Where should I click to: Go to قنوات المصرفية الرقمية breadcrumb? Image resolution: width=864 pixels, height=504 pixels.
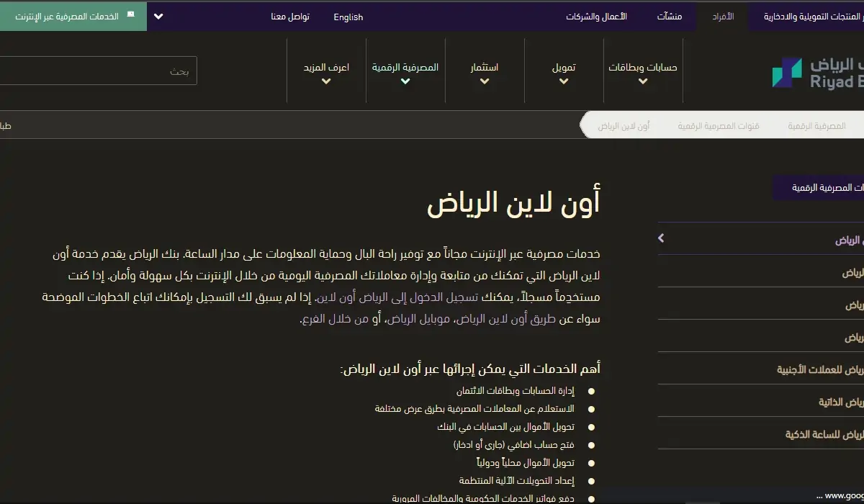coord(718,126)
